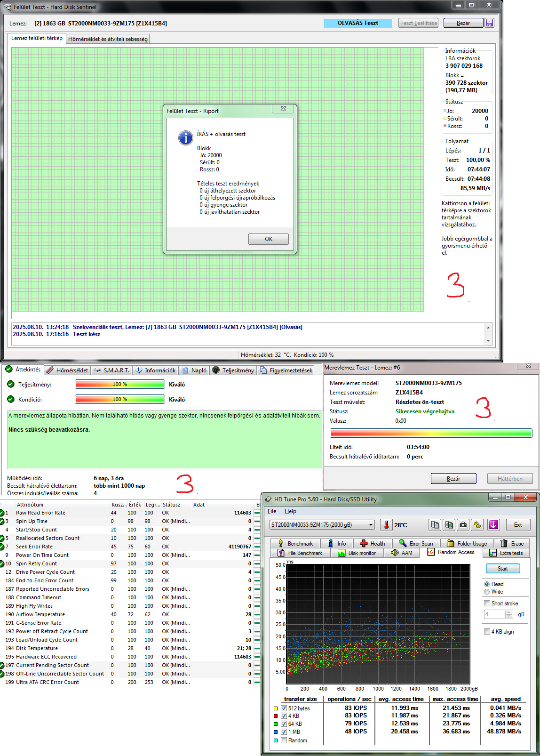This screenshot has height=756, width=540.
Task: Open Error Scan tab with magnifier icon
Action: [416, 543]
